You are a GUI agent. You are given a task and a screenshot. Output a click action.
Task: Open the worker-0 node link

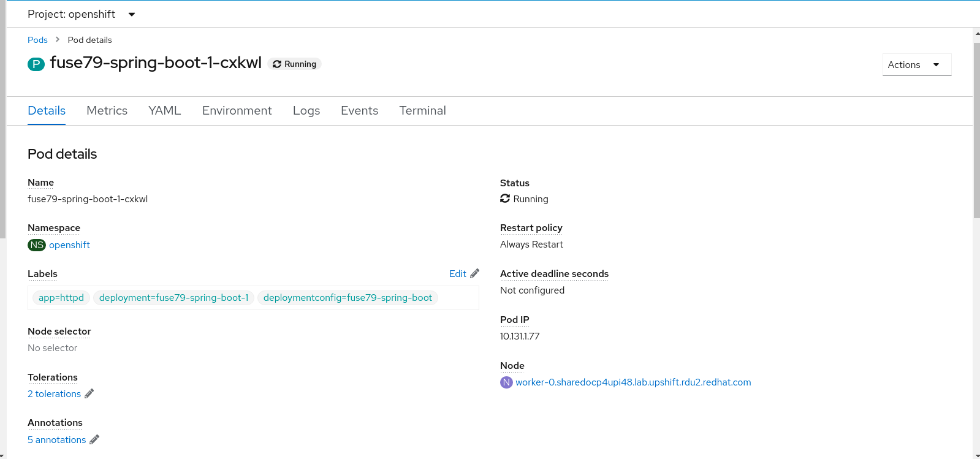pyautogui.click(x=633, y=382)
